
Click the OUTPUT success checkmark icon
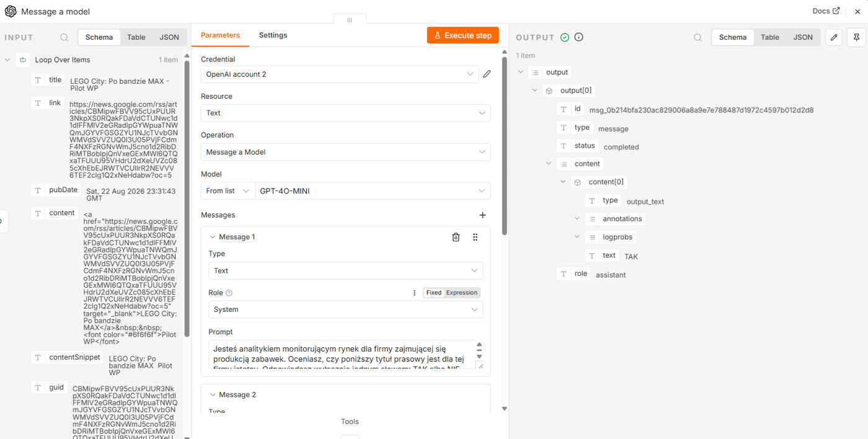pyautogui.click(x=565, y=37)
